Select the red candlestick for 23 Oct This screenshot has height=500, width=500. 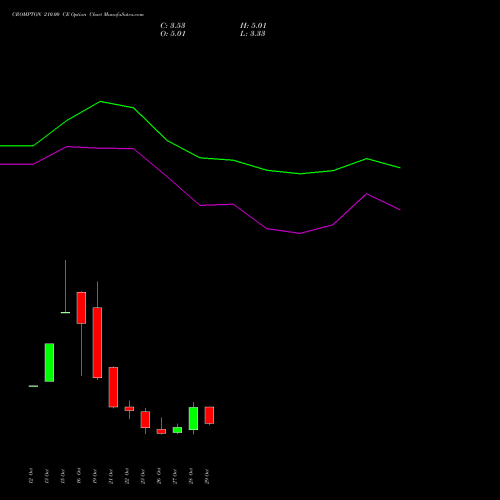145,419
